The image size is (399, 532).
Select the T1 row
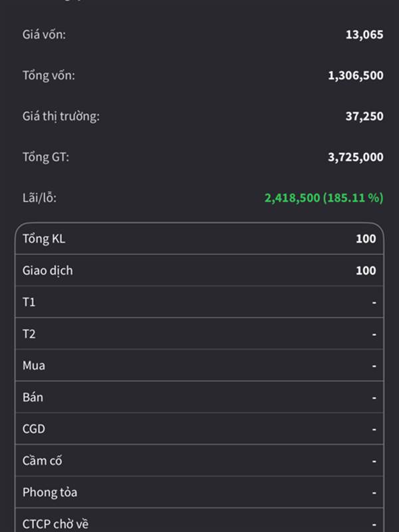coord(199,303)
